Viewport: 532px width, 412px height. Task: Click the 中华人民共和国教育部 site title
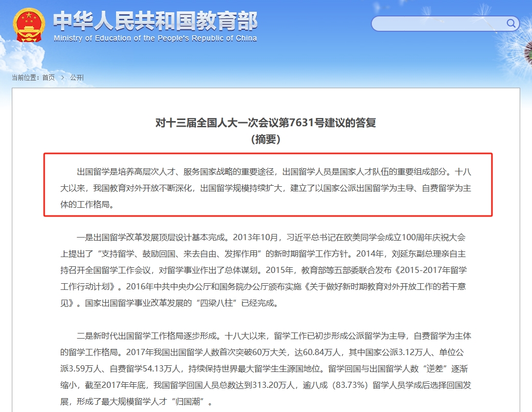tap(155, 21)
